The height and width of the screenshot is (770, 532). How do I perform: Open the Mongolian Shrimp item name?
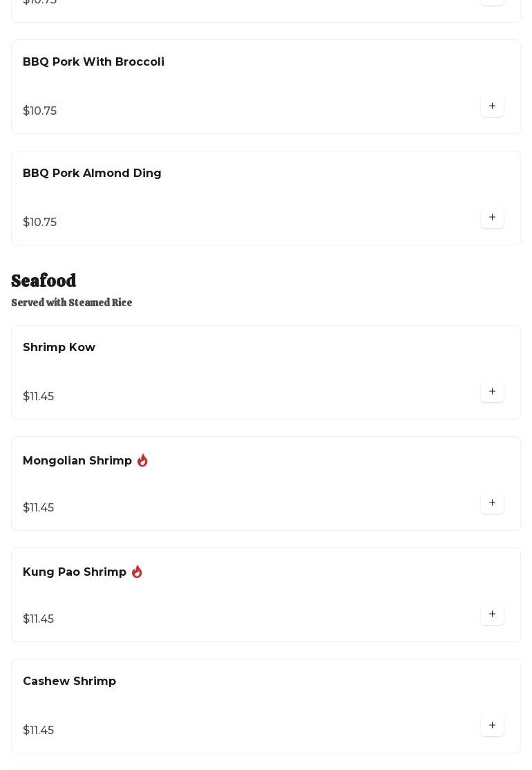(77, 461)
